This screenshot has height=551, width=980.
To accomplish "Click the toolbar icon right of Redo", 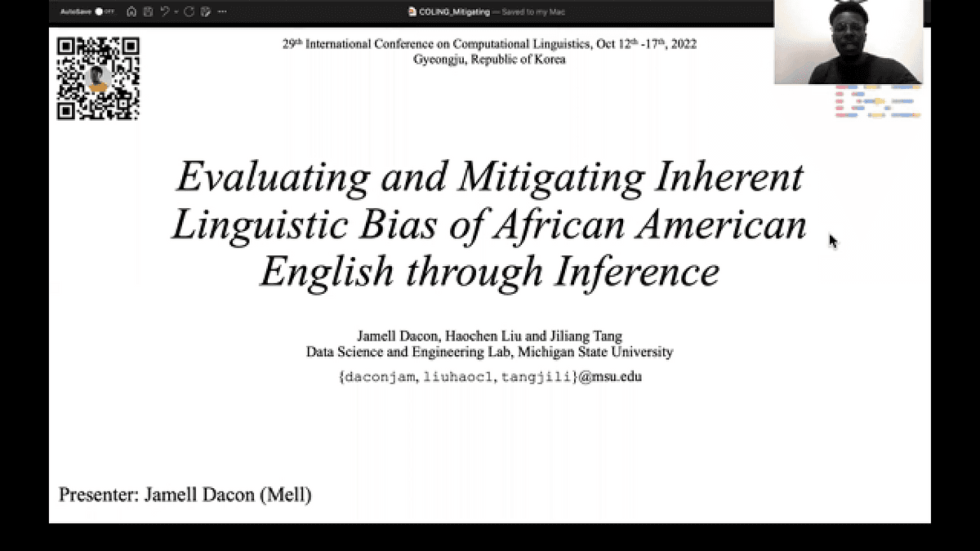I will (206, 12).
